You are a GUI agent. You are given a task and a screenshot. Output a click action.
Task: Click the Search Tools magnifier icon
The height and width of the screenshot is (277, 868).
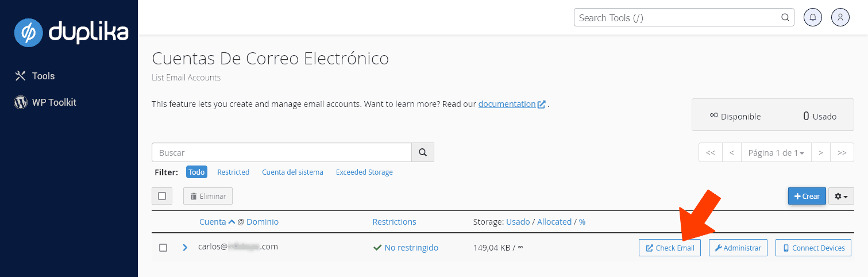pos(785,18)
